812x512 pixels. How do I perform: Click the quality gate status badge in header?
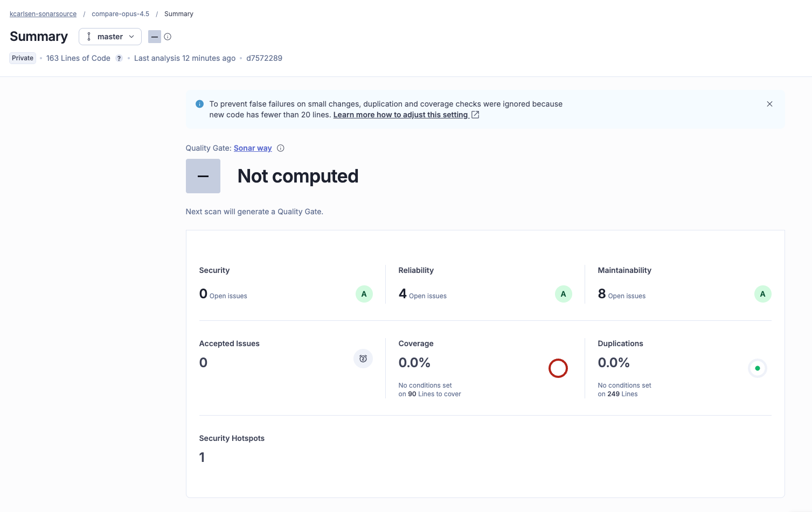point(155,37)
